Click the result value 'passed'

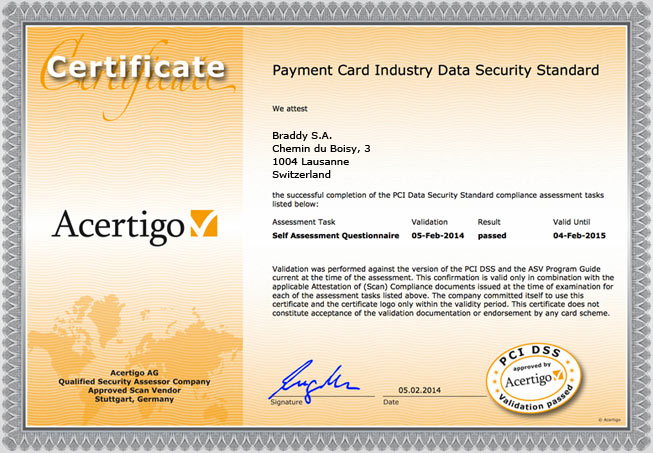tap(492, 236)
